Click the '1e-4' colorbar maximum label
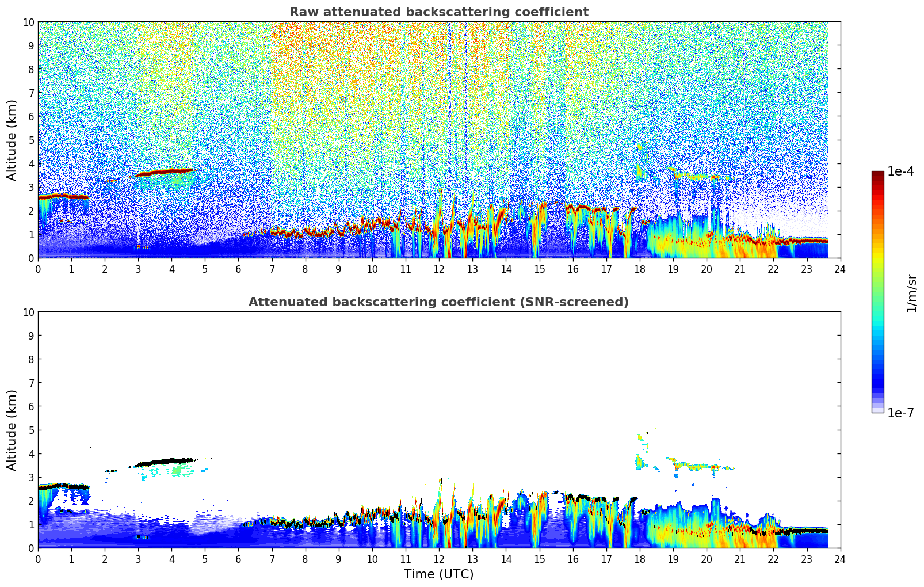The image size is (924, 587). [900, 171]
